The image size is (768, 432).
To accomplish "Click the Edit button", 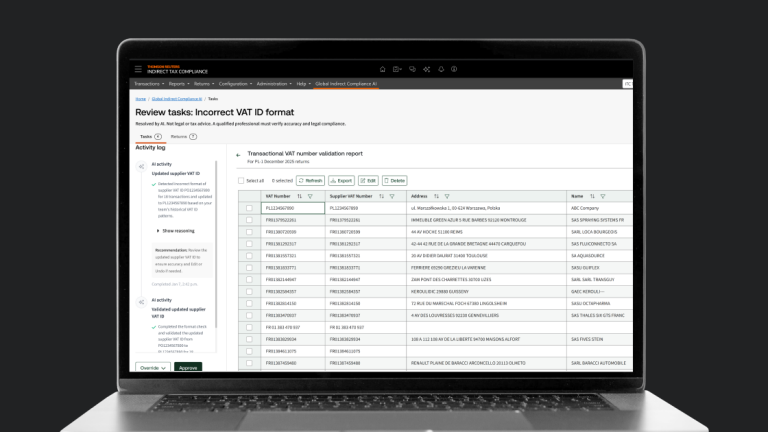I will click(368, 181).
